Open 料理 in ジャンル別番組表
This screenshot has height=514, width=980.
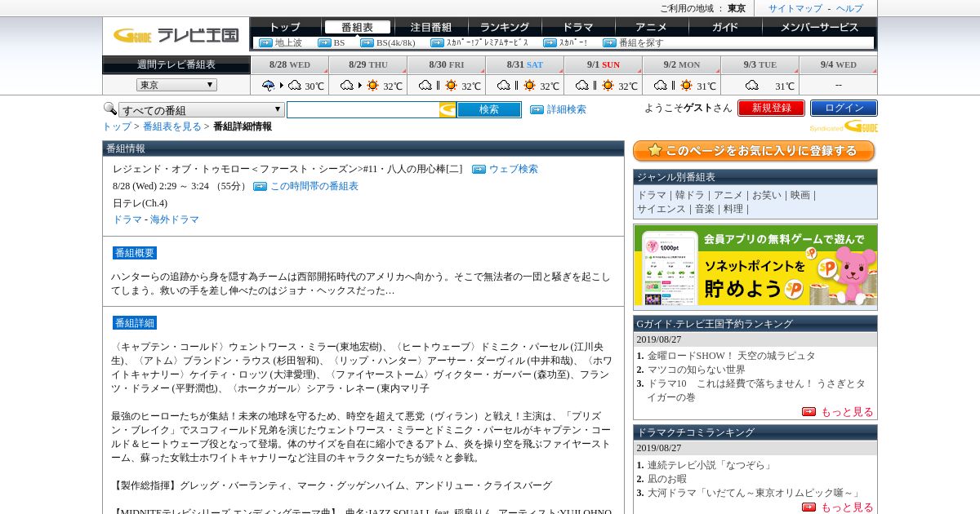[x=733, y=209]
